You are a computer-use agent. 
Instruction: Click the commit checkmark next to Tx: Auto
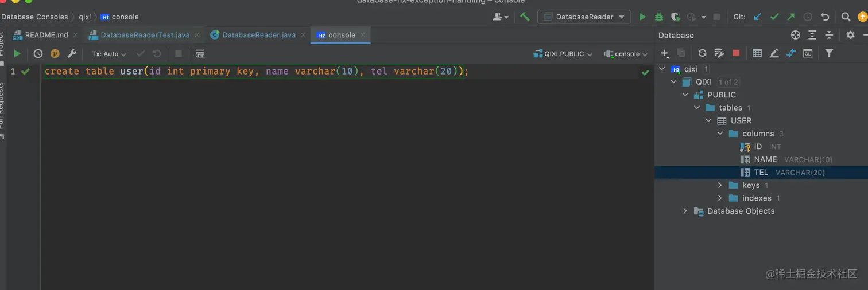pos(141,53)
